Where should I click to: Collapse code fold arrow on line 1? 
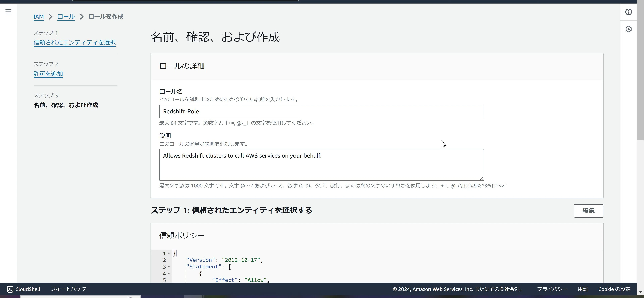[x=169, y=253]
